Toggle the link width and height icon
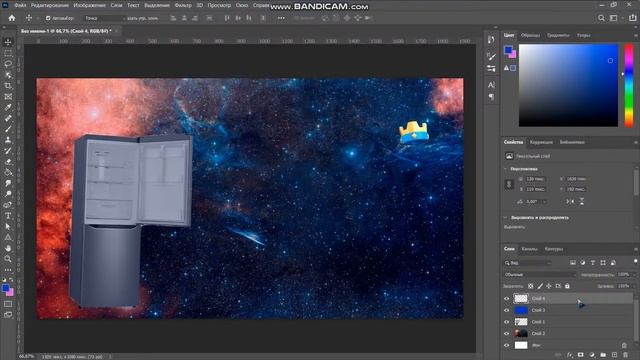Viewport: 640px width, 360px height. click(x=509, y=184)
